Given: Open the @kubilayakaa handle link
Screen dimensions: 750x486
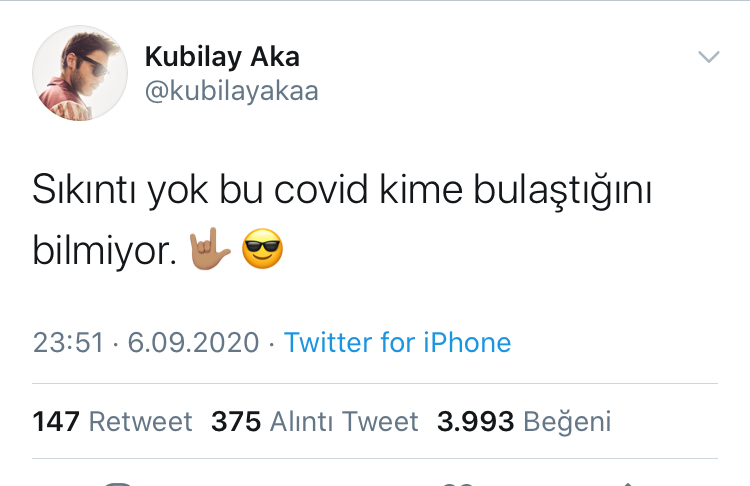Looking at the screenshot, I should point(232,91).
